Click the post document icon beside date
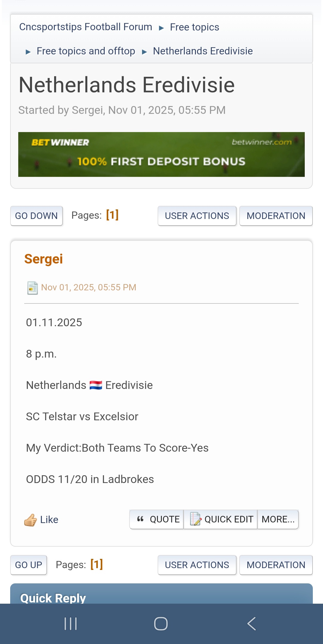 (32, 288)
